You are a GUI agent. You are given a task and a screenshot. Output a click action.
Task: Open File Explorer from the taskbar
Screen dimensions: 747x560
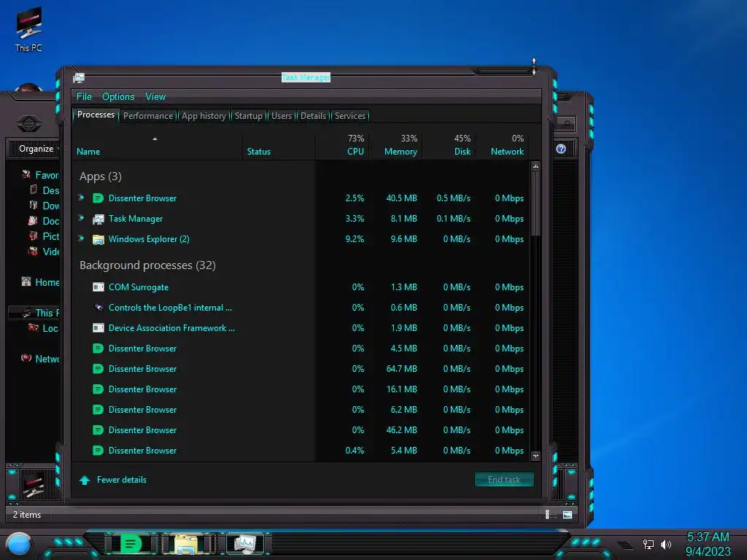click(x=187, y=544)
